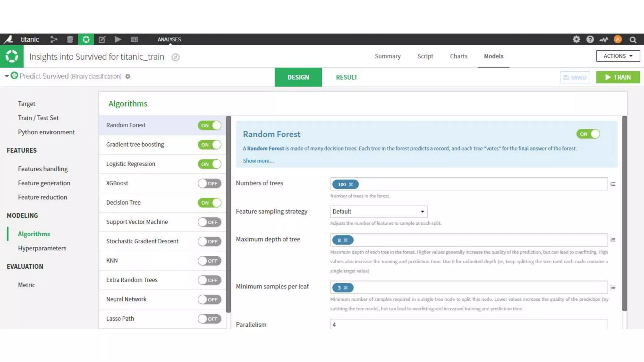Click grid-search list icon beside Numbers of trees

click(613, 184)
